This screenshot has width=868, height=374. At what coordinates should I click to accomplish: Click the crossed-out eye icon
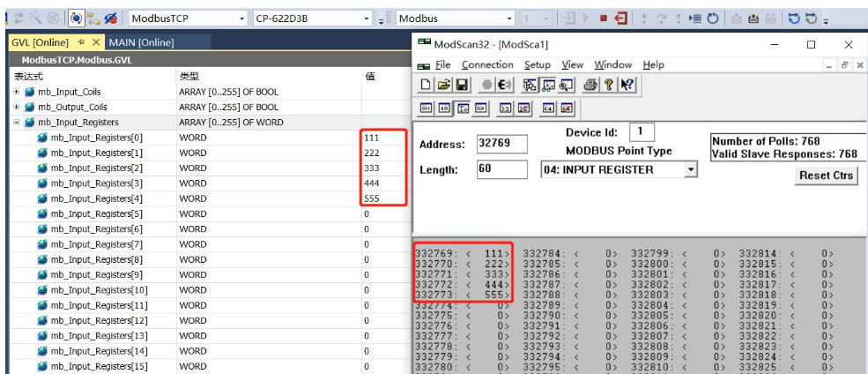pos(111,19)
